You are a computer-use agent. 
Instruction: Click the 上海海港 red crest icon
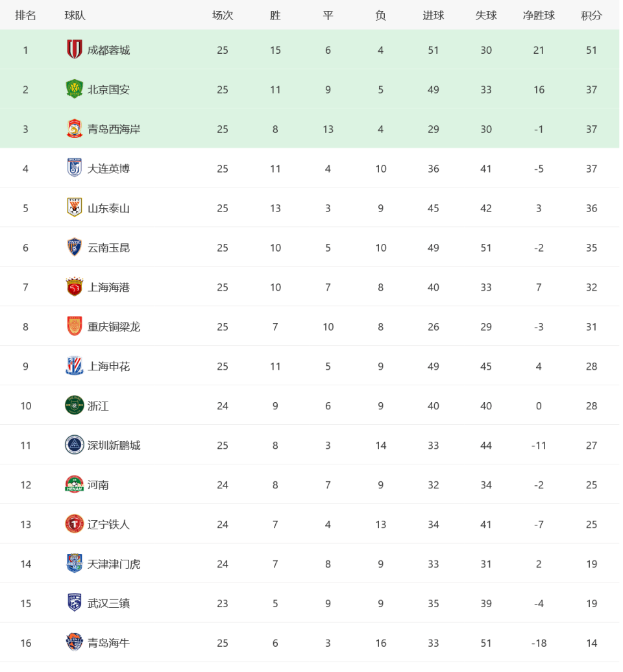pos(75,287)
